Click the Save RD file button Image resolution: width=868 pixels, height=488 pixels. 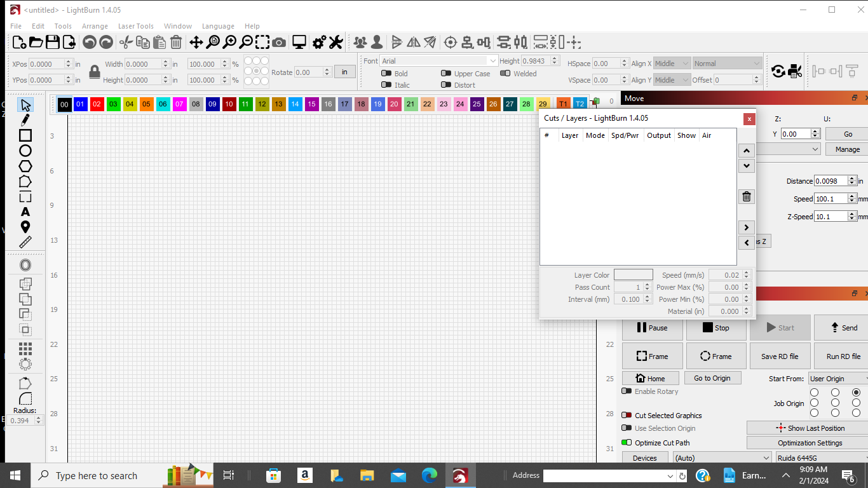(780, 356)
